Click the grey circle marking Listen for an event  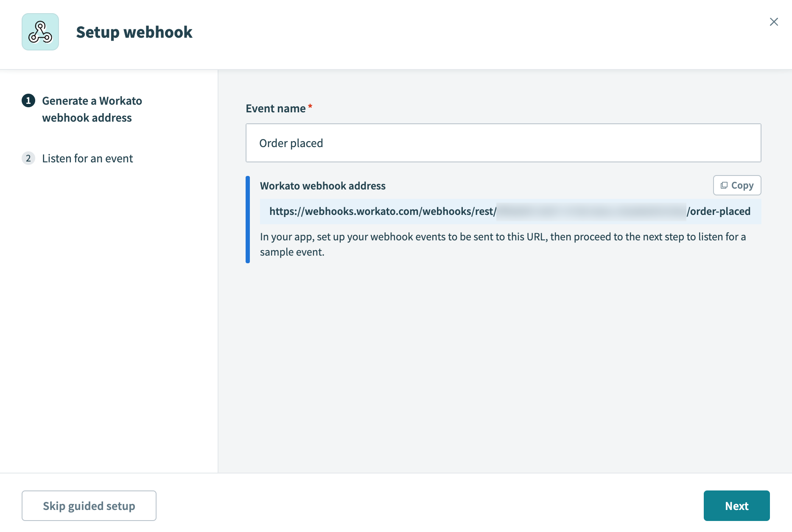pos(28,158)
